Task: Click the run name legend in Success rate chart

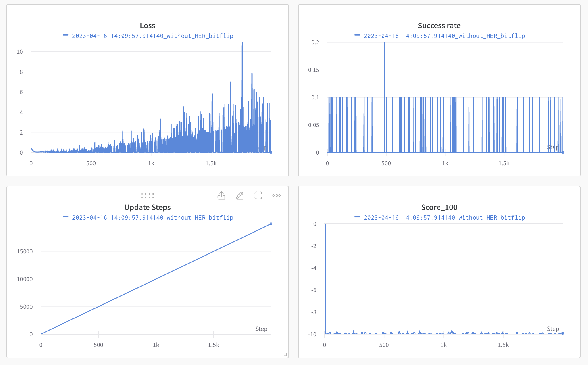Action: [x=444, y=36]
